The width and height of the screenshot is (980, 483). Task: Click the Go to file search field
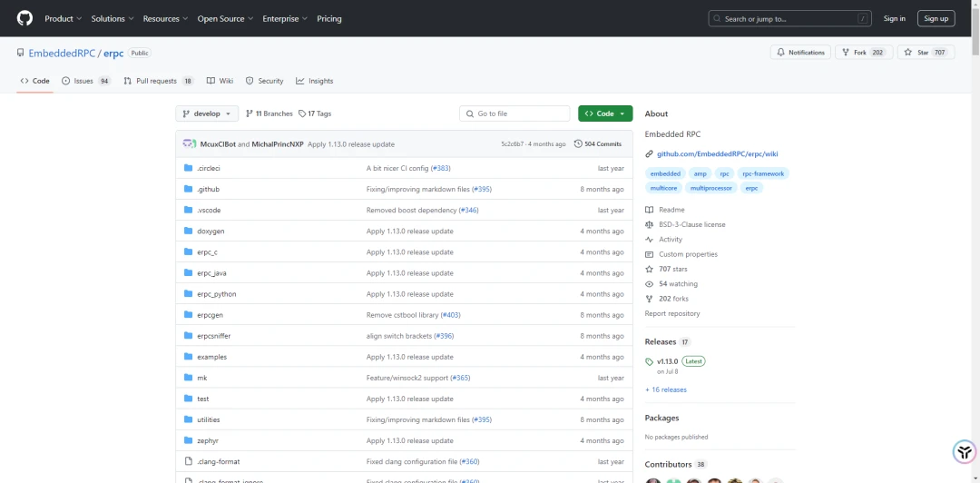(x=514, y=113)
